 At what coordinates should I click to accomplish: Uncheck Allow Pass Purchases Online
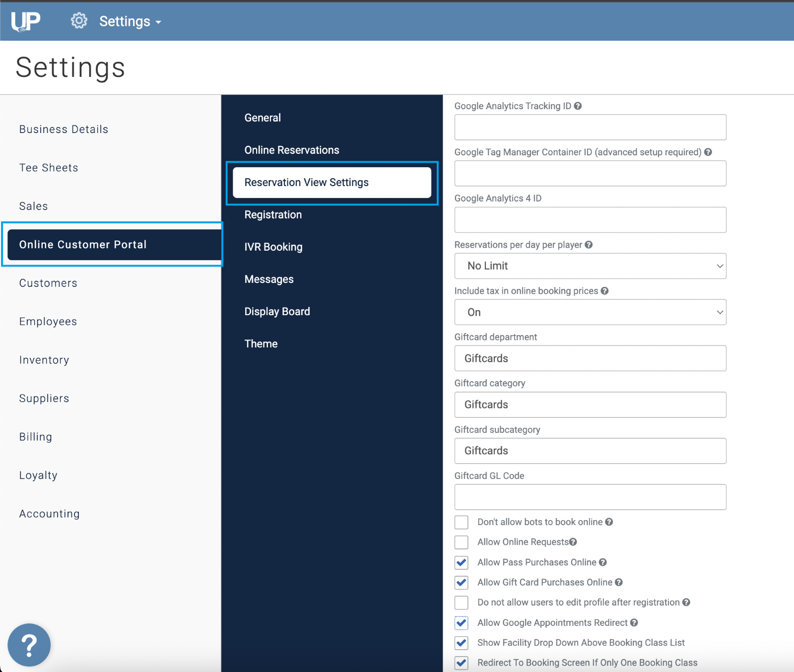click(x=462, y=562)
